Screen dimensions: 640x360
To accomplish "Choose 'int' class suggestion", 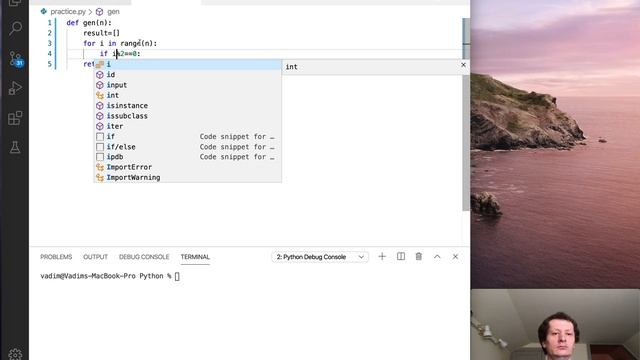I will tap(188, 95).
